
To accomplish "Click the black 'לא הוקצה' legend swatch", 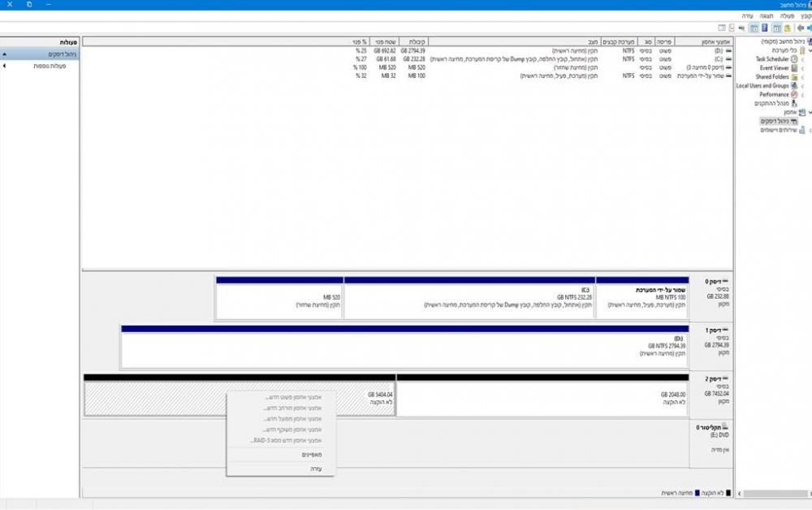I will pos(728,493).
